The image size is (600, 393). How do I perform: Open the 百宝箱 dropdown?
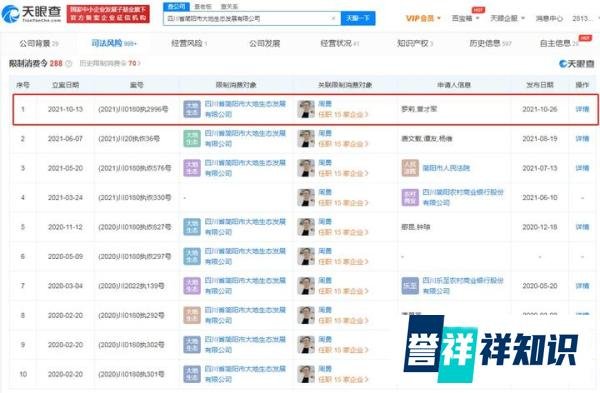coord(466,18)
